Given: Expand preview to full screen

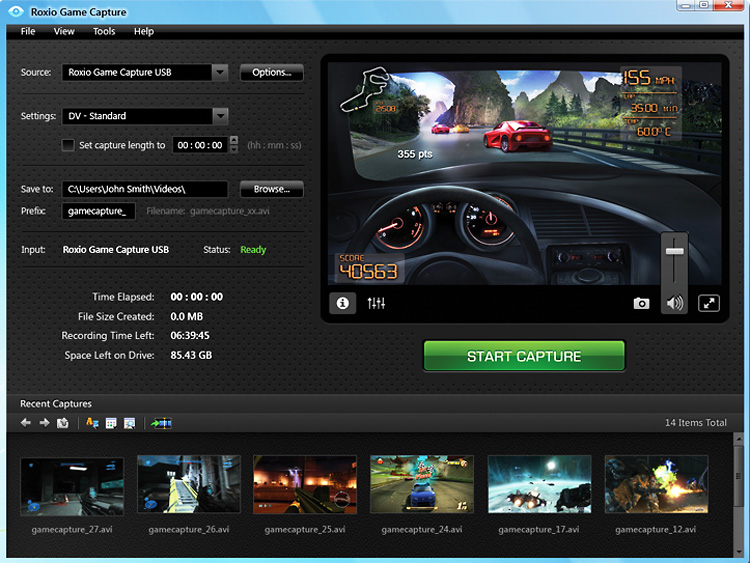Looking at the screenshot, I should click(708, 303).
